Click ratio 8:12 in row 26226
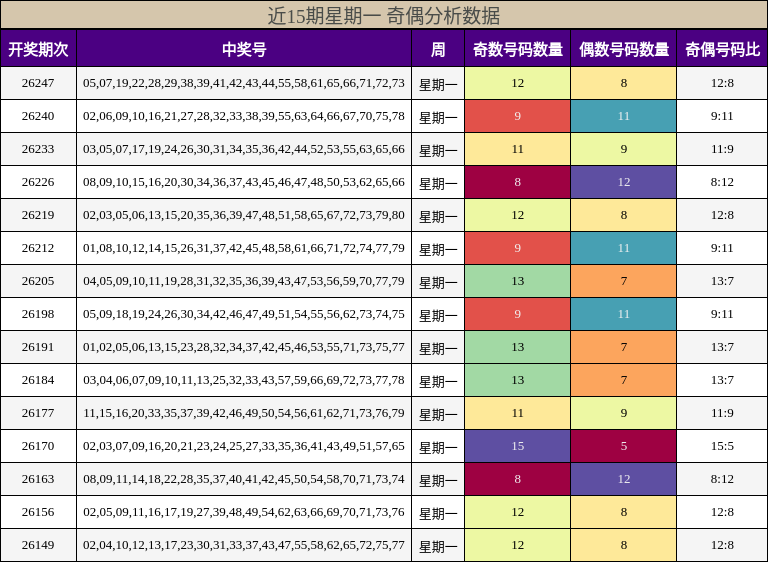768x562 pixels. pyautogui.click(x=722, y=182)
